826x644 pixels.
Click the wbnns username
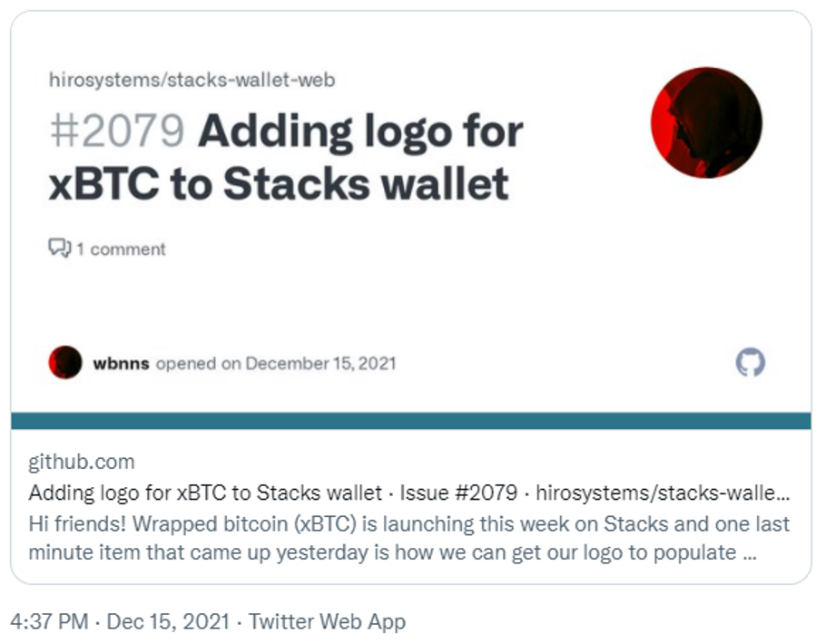[x=121, y=364]
